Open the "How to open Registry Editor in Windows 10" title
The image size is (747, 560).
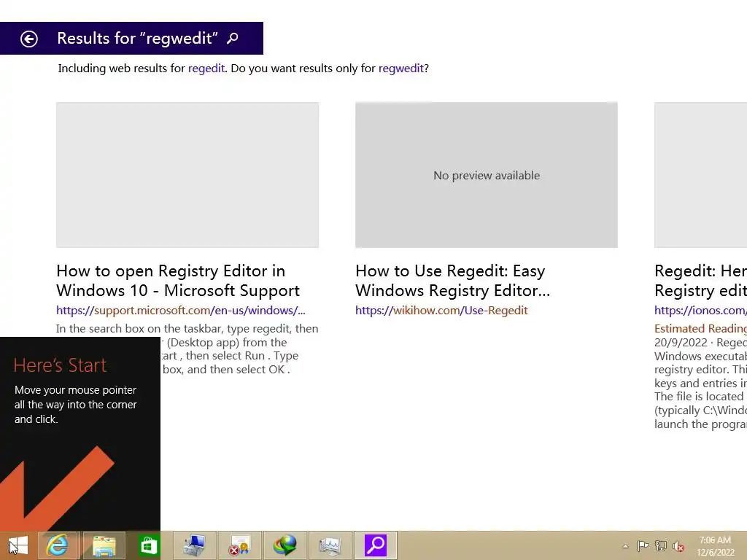pos(178,281)
